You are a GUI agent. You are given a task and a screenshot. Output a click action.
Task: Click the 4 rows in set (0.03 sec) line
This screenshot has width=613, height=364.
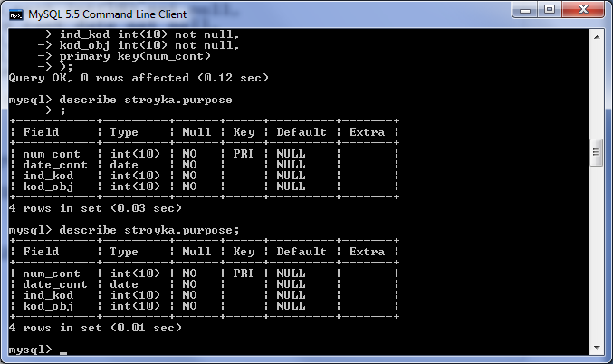coord(95,208)
